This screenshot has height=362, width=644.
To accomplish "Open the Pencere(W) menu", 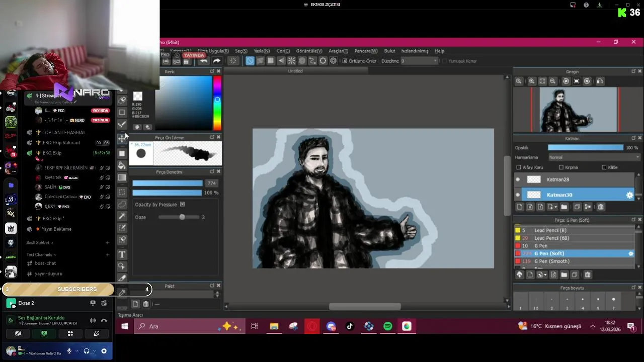I will click(366, 51).
